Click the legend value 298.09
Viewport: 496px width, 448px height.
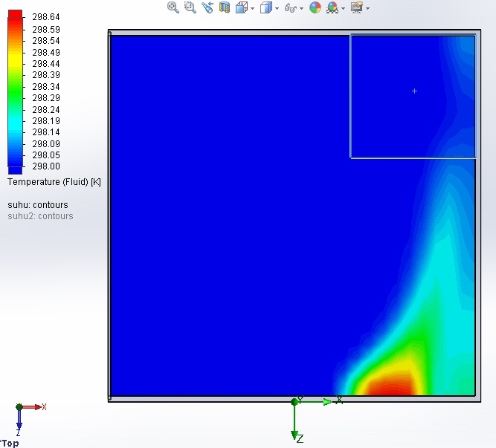pos(46,144)
